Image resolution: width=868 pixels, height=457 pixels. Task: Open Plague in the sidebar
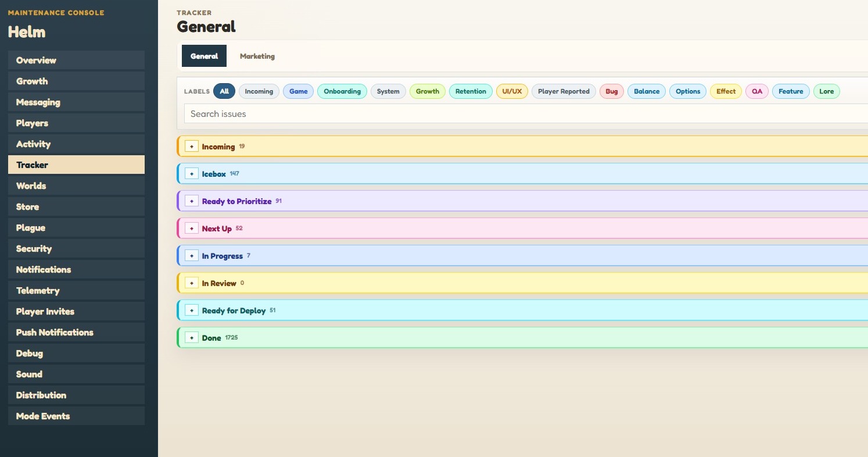pos(76,227)
